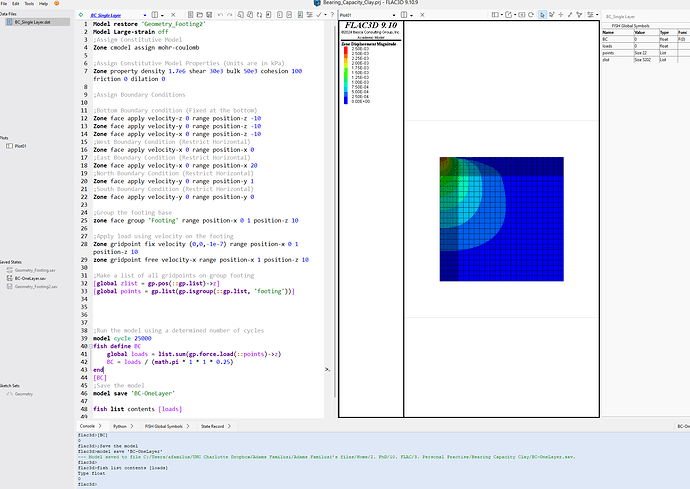
Task: Click the save file icon in the editor toolbar
Action: 209,15
